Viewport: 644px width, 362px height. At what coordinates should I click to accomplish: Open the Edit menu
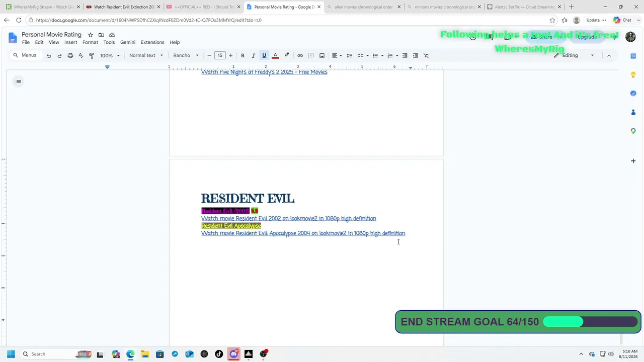point(39,42)
